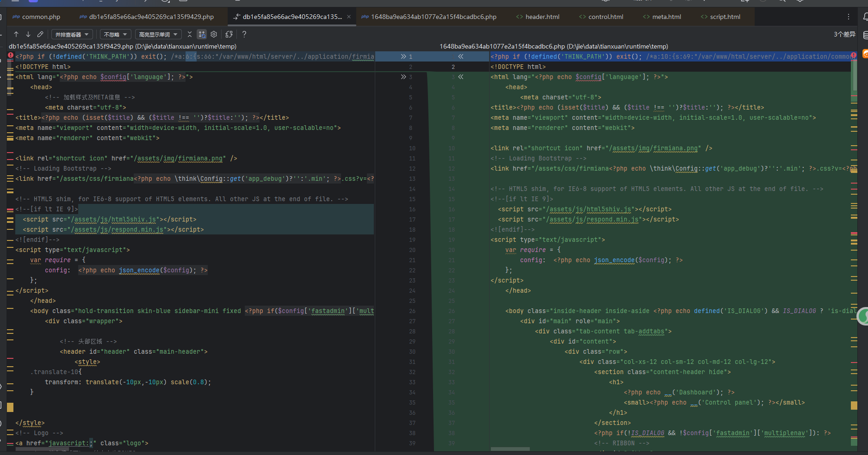
Task: Jump to next difference with down arrow
Action: tap(28, 34)
